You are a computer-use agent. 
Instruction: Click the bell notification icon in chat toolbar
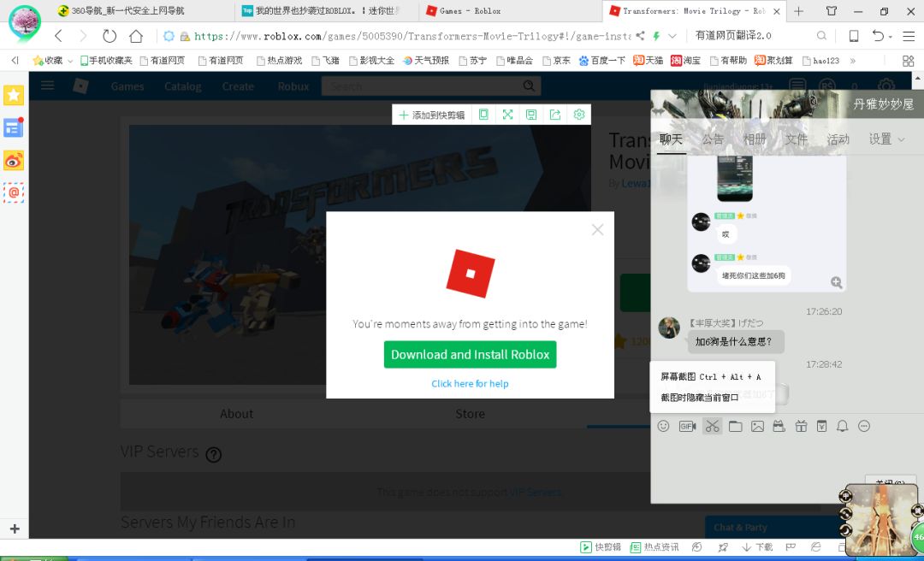click(x=843, y=426)
